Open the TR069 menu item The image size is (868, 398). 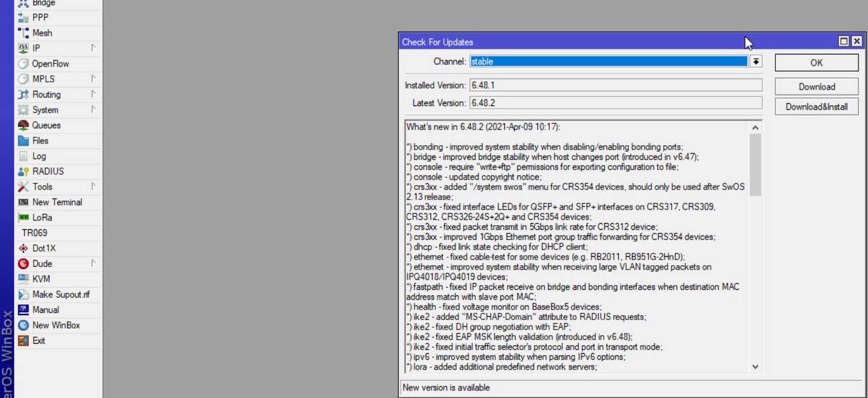pyautogui.click(x=35, y=233)
